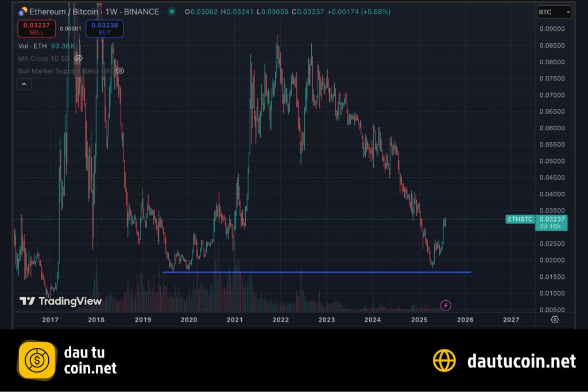Collapse the indicator legend with the chevron
Image resolution: width=588 pixels, height=392 pixels.
(24, 84)
